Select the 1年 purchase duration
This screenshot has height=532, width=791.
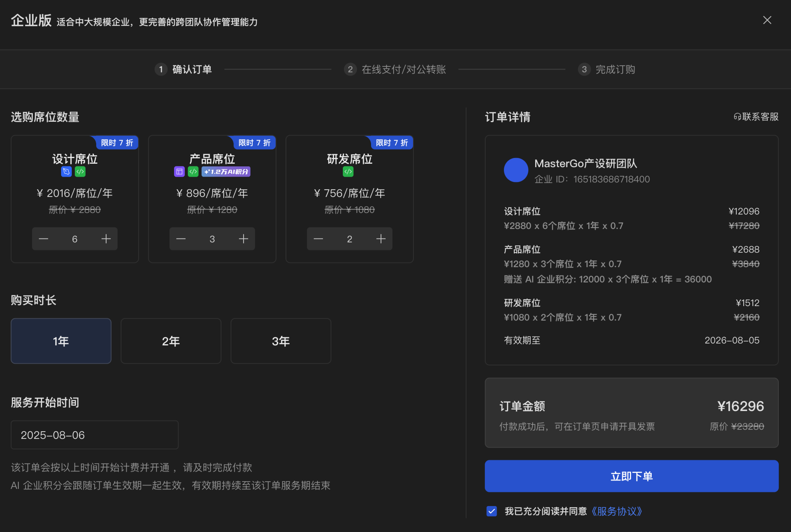tap(61, 341)
